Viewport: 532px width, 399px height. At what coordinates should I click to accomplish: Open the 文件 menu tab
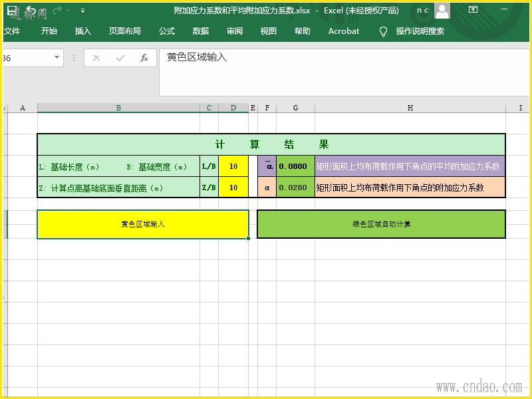point(12,31)
